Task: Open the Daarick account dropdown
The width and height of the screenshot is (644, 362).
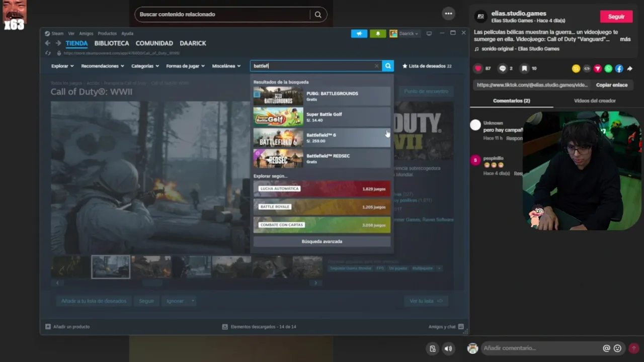Action: pyautogui.click(x=405, y=34)
